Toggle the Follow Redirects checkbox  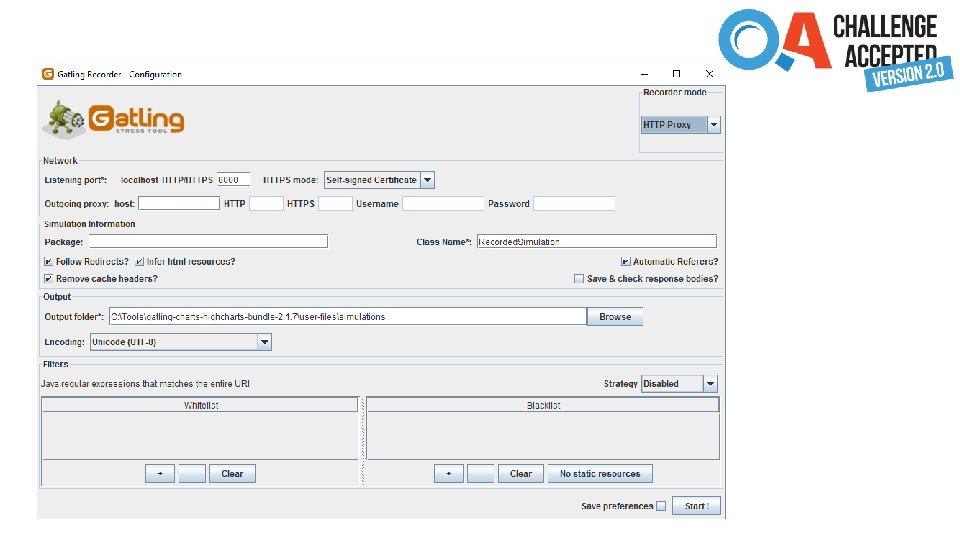(x=48, y=261)
